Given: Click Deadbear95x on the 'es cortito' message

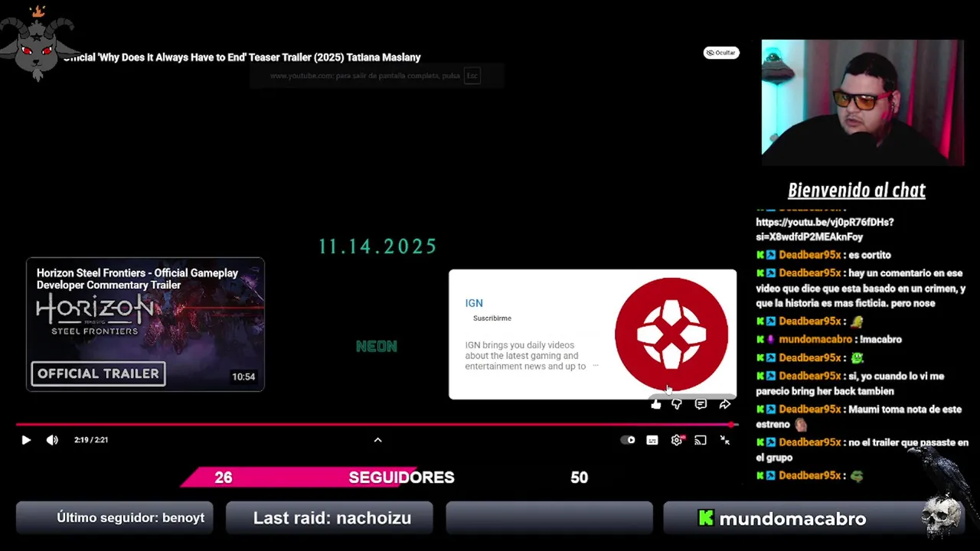Looking at the screenshot, I should [810, 255].
